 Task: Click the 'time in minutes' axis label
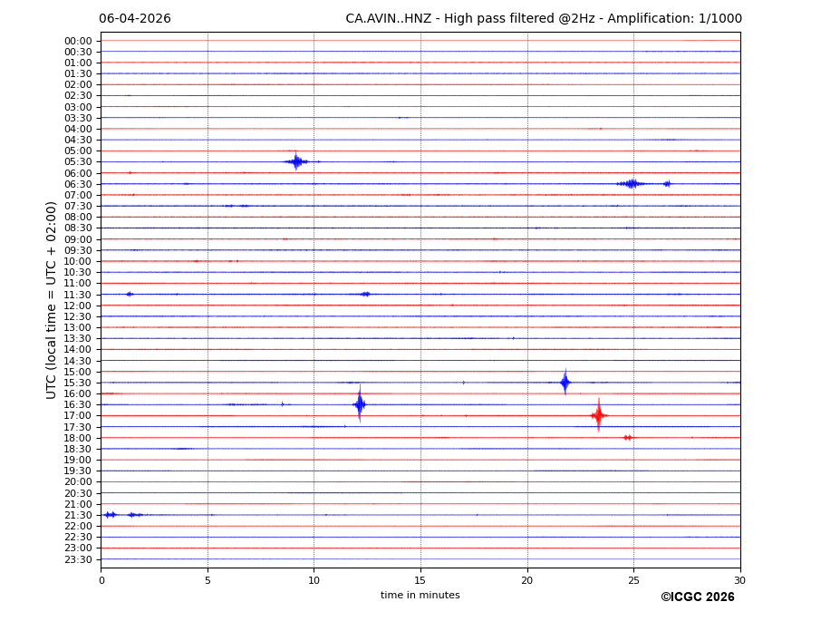tap(420, 596)
